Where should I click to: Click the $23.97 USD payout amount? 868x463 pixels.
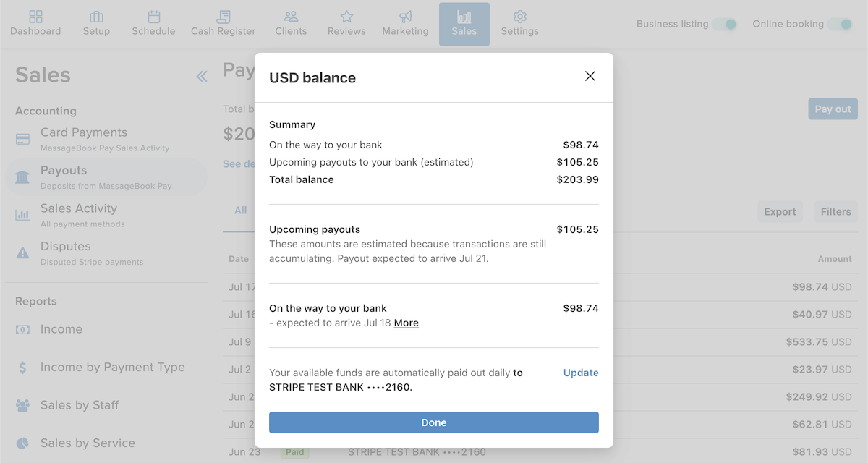(x=822, y=369)
